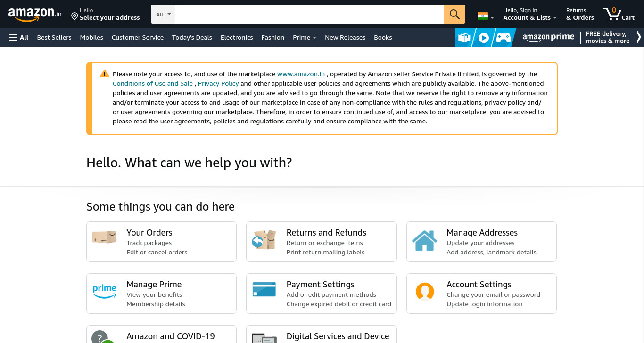Image resolution: width=644 pixels, height=343 pixels.
Task: Click 'Add or edit payment methods' text
Action: tap(331, 295)
